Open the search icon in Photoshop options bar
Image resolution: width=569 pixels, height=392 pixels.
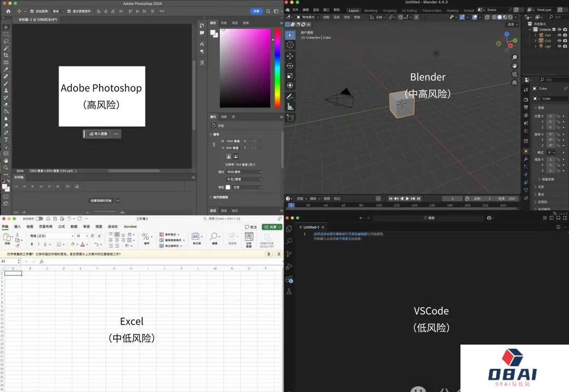268,11
